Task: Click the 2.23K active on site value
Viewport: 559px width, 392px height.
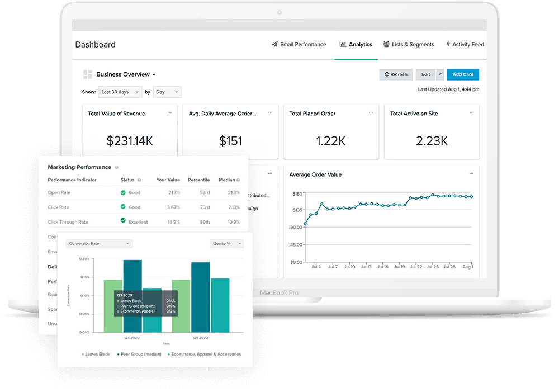Action: coord(432,141)
